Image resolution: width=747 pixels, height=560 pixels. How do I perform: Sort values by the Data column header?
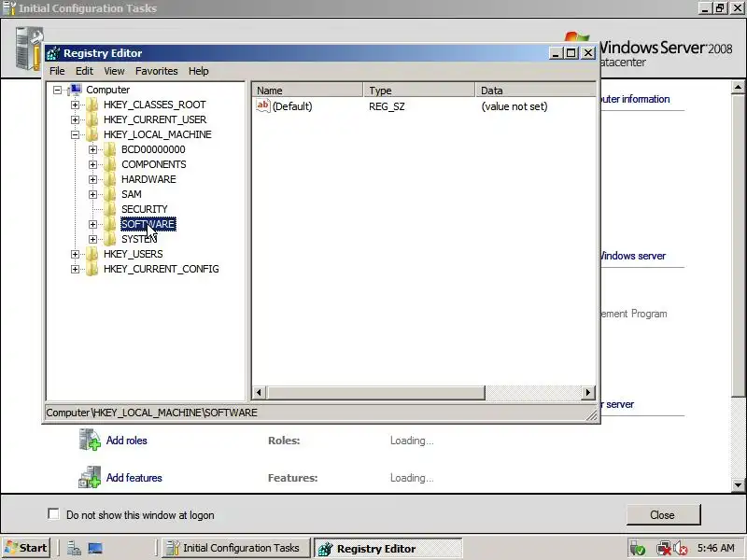535,90
